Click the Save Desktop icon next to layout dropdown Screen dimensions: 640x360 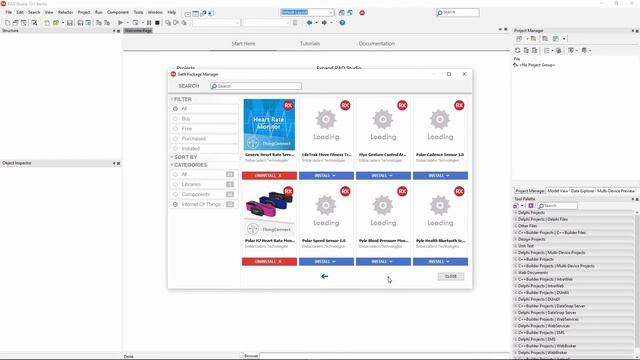click(x=342, y=13)
